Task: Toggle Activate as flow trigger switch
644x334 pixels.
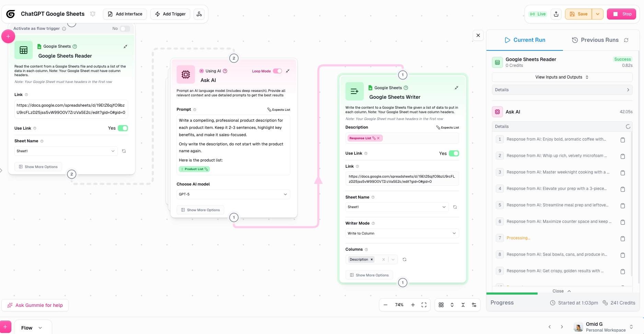Action: (x=125, y=28)
